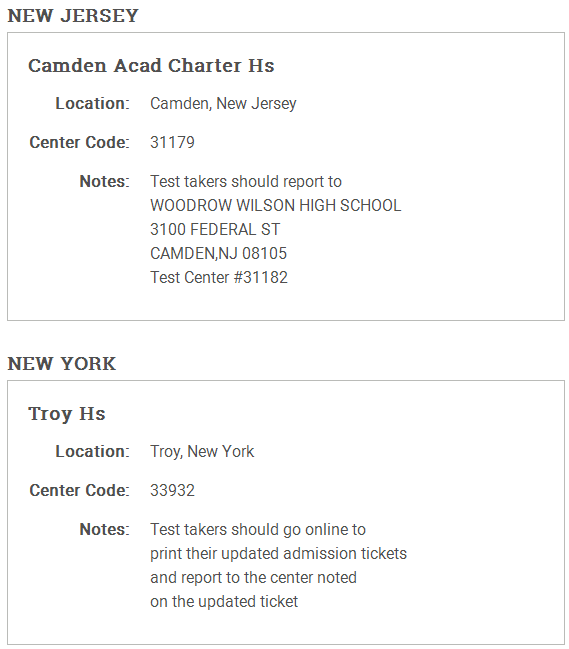Image resolution: width=569 pixels, height=649 pixels.
Task: Click the Location label in Troy Hs card
Action: point(92,452)
